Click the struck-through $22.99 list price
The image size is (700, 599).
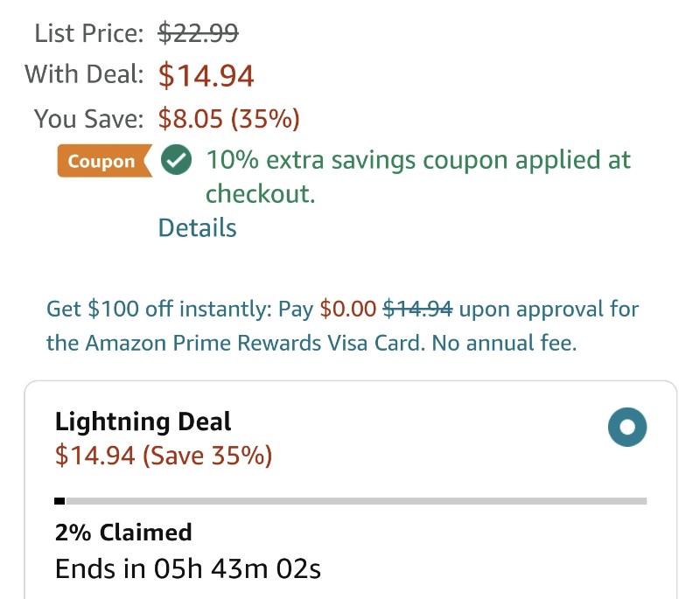point(199,33)
